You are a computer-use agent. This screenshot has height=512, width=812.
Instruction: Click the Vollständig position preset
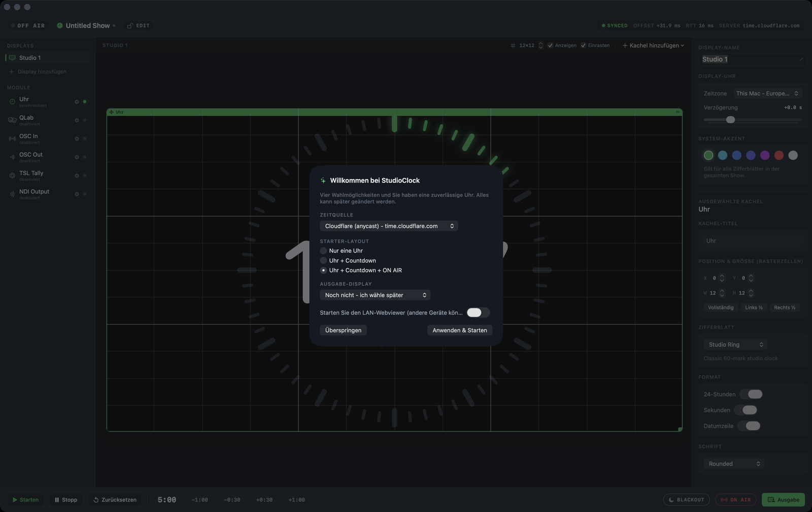pos(721,308)
